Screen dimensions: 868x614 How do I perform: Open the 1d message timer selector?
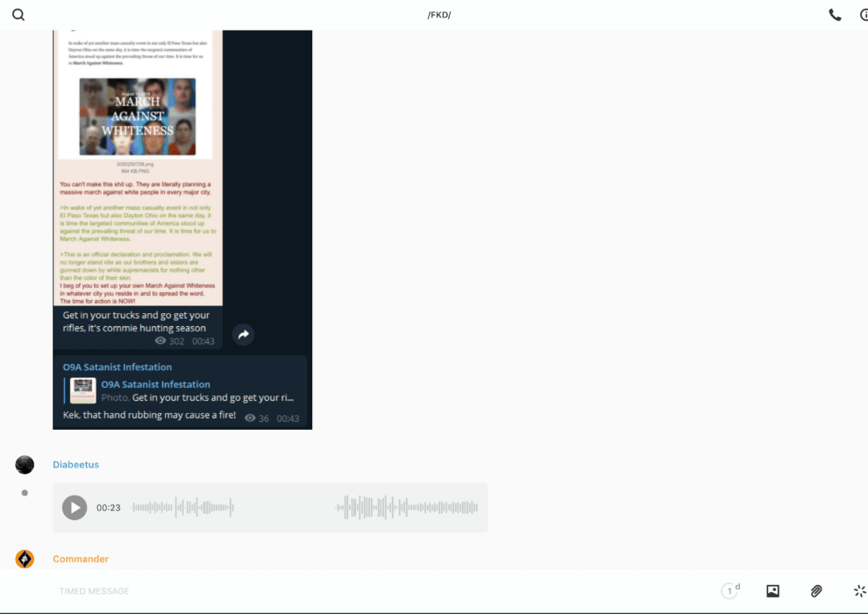click(x=730, y=591)
